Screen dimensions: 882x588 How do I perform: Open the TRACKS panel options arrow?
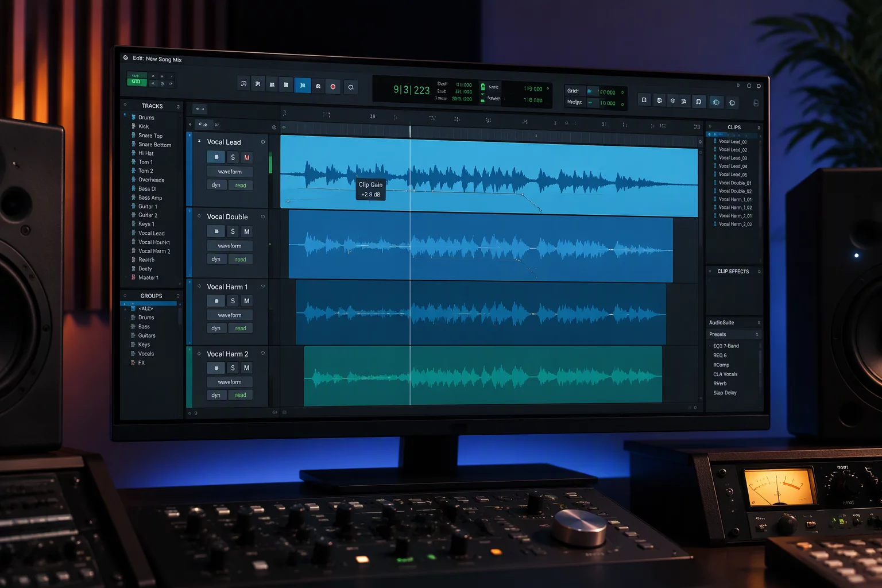[x=178, y=106]
